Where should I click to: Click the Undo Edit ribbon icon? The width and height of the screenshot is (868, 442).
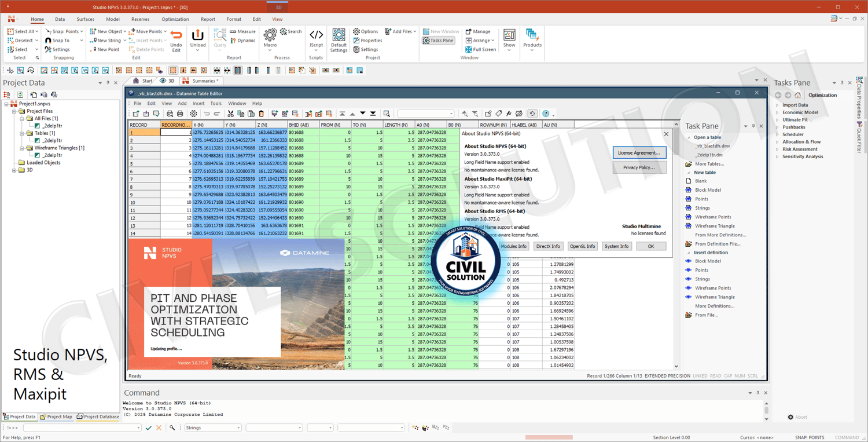(x=176, y=41)
